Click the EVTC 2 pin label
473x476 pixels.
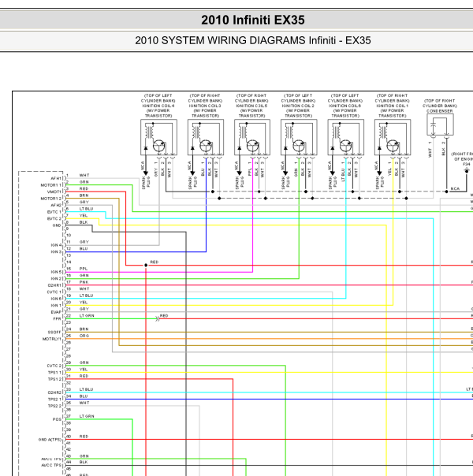54,218
